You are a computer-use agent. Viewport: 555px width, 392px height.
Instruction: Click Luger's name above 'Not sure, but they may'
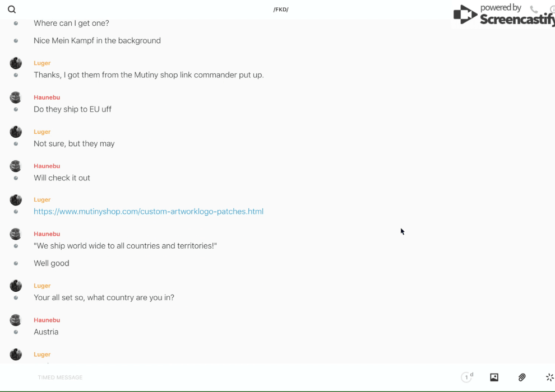42,132
